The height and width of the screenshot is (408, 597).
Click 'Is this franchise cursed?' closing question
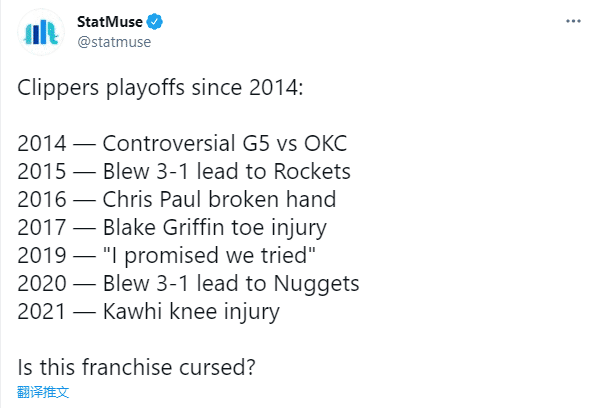136,367
